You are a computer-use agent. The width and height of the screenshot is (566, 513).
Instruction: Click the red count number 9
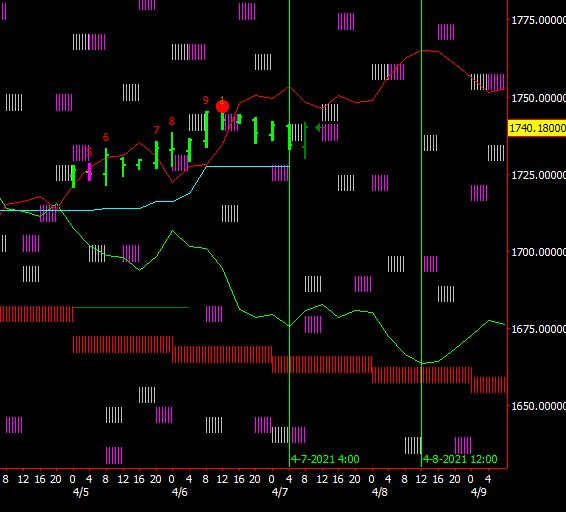pos(206,100)
